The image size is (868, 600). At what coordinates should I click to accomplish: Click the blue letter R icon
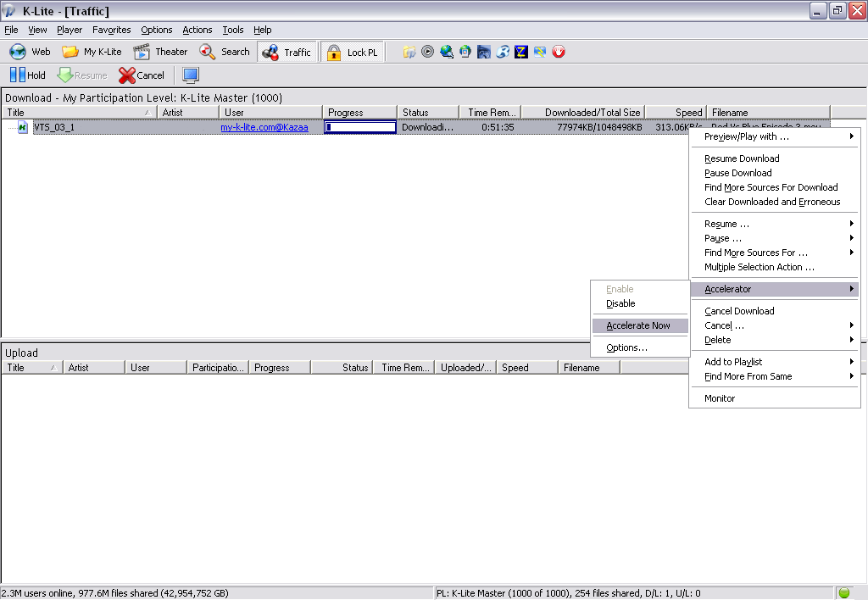[x=503, y=52]
